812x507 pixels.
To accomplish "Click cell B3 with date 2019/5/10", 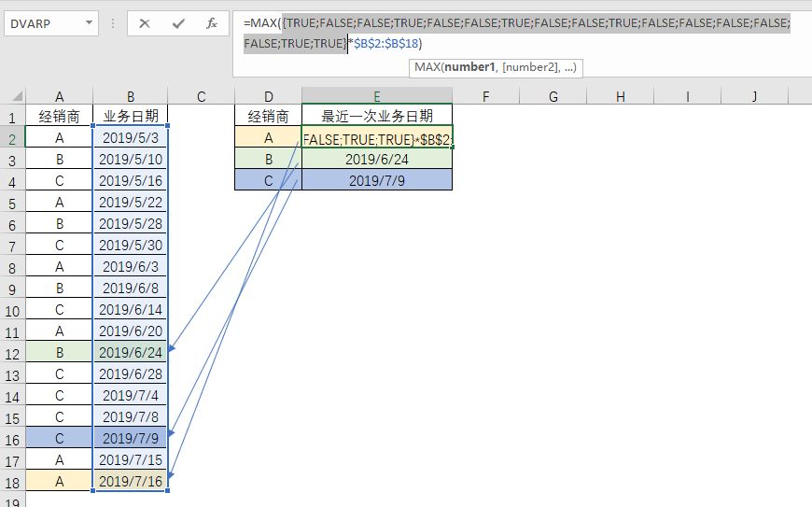I will [x=131, y=159].
